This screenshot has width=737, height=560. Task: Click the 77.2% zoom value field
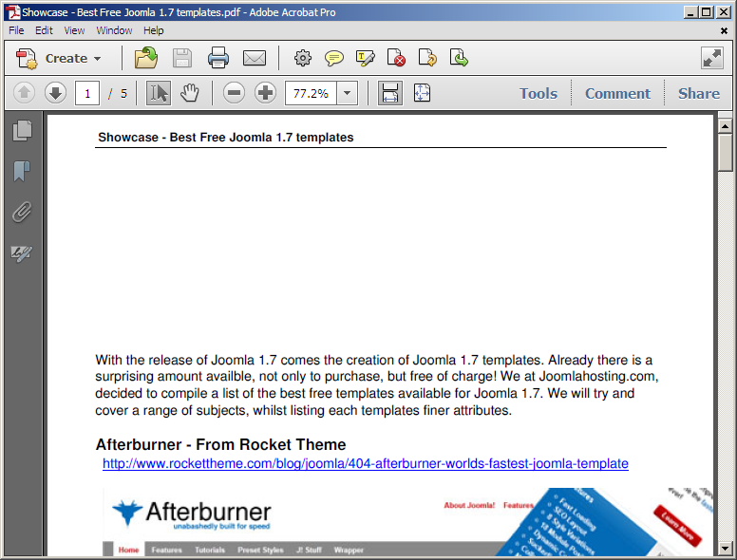pos(311,93)
